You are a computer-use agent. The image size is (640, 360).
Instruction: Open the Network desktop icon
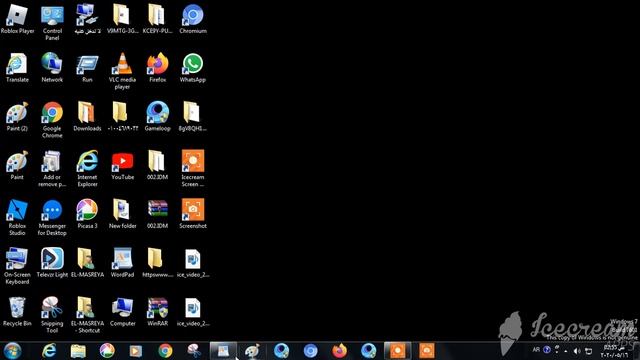[52, 68]
